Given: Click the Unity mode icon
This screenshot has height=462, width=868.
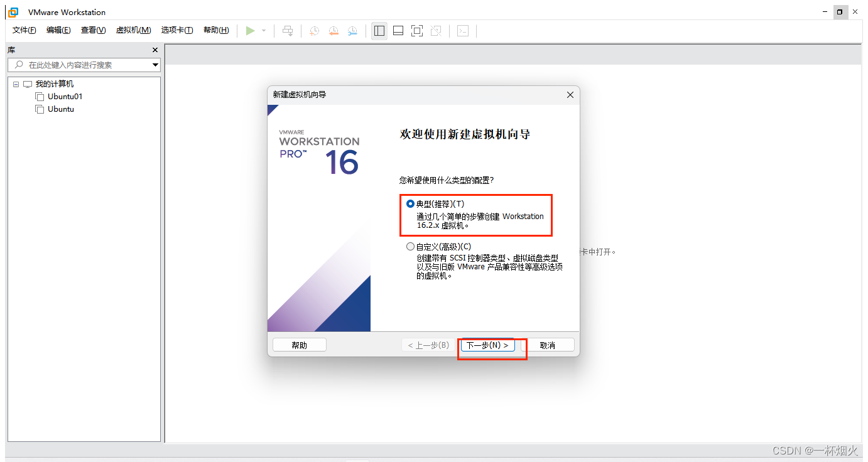Looking at the screenshot, I should click(x=437, y=31).
